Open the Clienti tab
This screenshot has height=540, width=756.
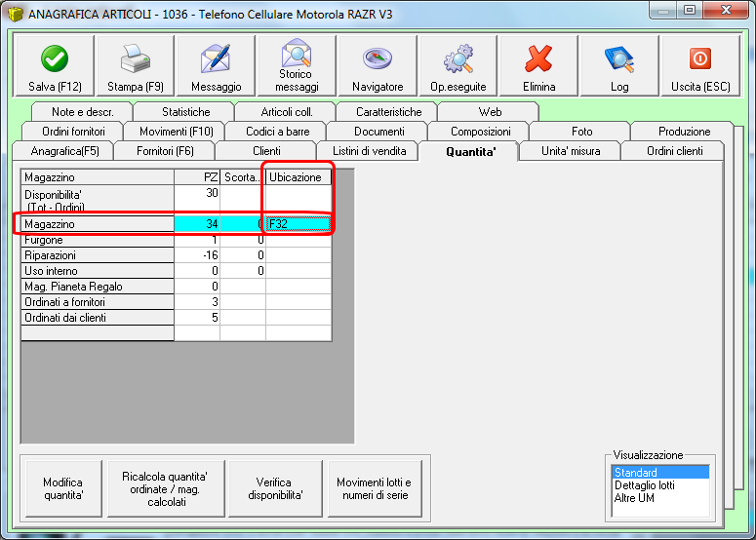click(x=266, y=151)
